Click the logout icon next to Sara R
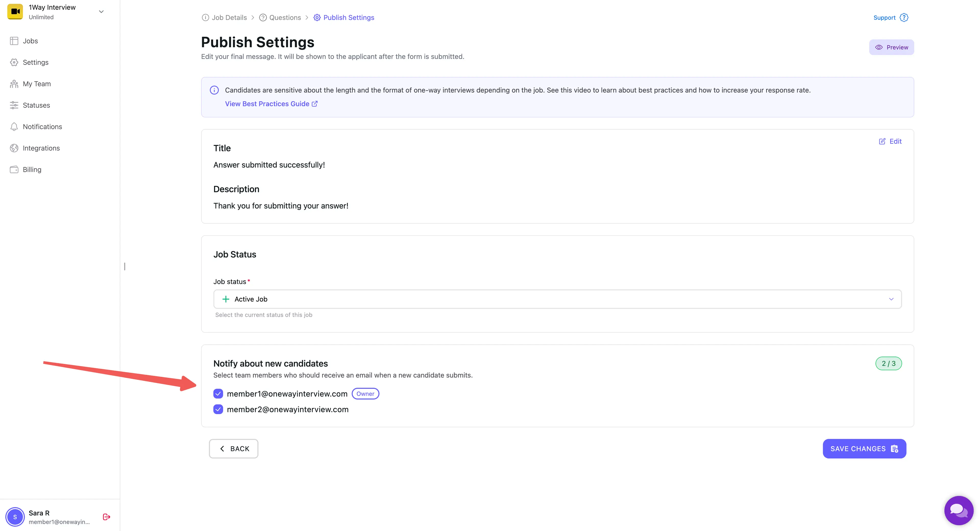This screenshot has height=531, width=980. coord(106,516)
